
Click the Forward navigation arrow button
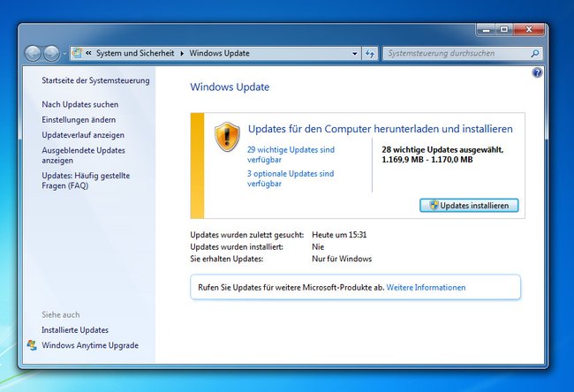(51, 54)
